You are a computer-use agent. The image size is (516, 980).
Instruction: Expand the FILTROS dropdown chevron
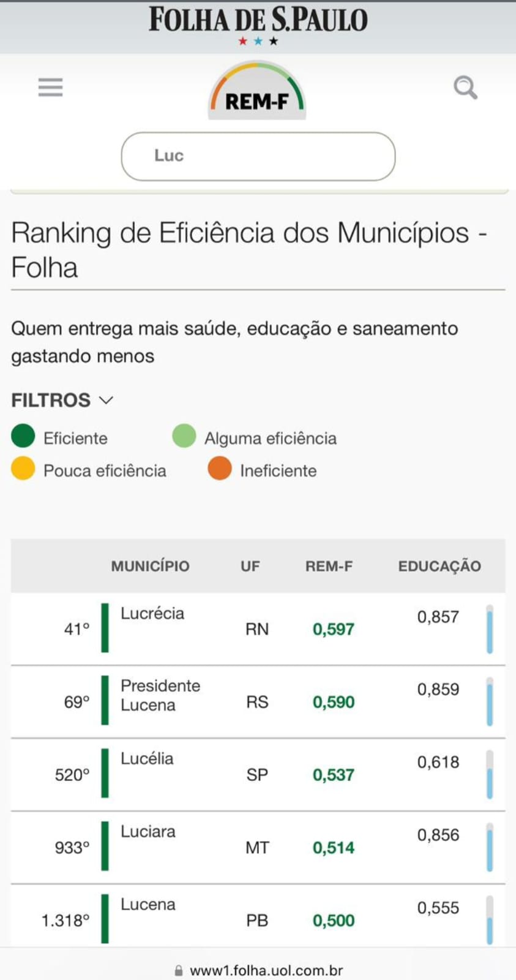click(x=106, y=400)
